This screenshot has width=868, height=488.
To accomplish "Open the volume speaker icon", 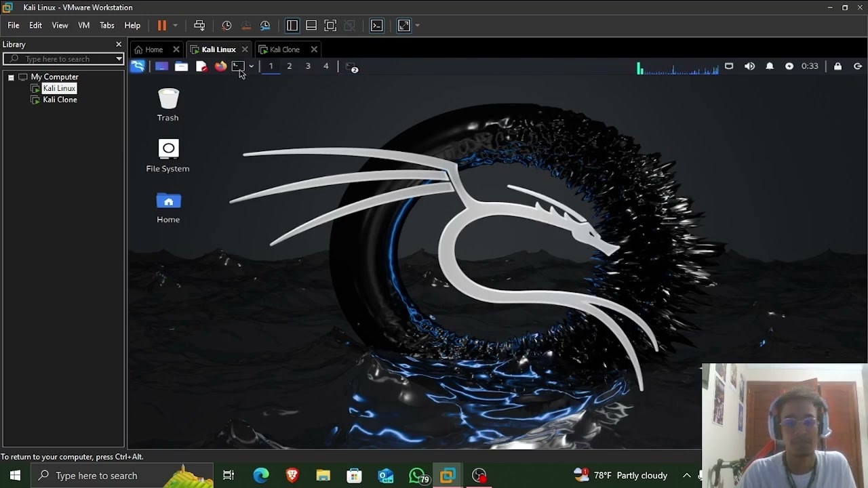I will coord(749,66).
